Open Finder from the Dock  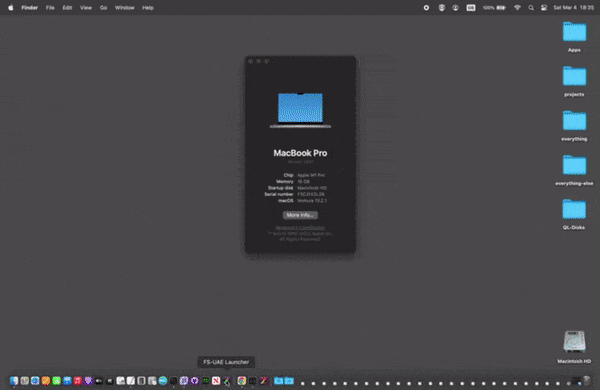point(14,380)
